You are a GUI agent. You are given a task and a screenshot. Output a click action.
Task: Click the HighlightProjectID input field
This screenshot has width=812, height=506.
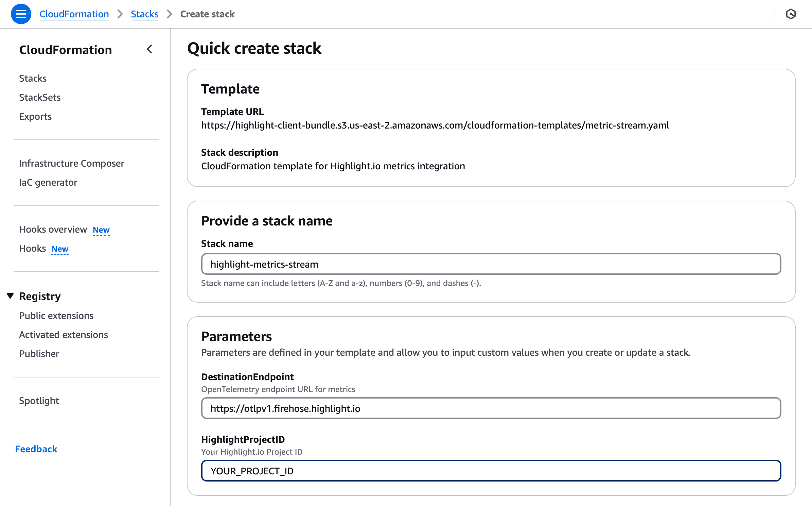[491, 471]
